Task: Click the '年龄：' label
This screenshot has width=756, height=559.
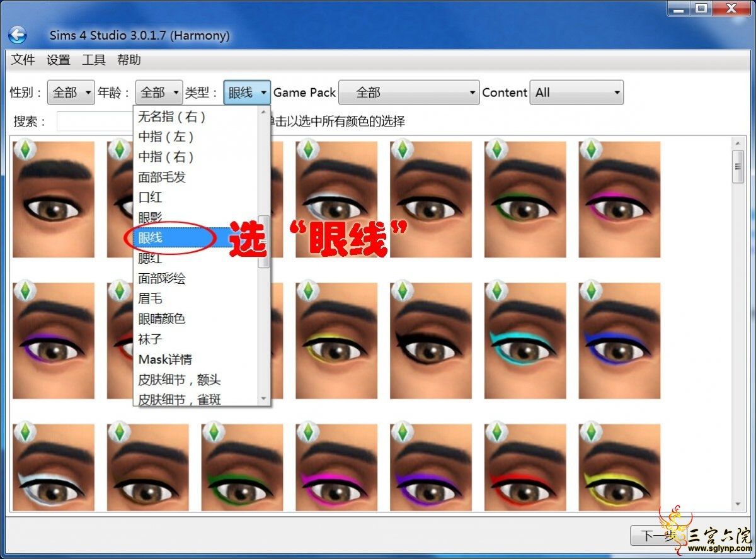Action: click(x=114, y=93)
